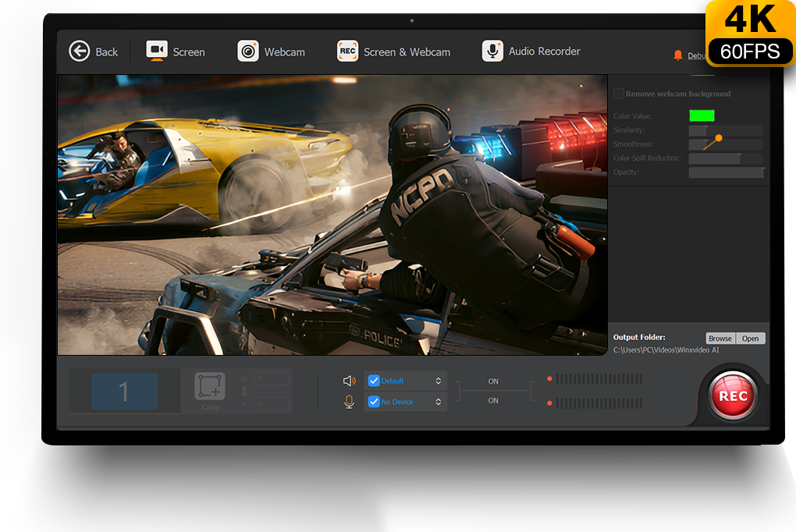The image size is (796, 532).
Task: Select monitor 1 thumbnail
Action: tap(124, 392)
